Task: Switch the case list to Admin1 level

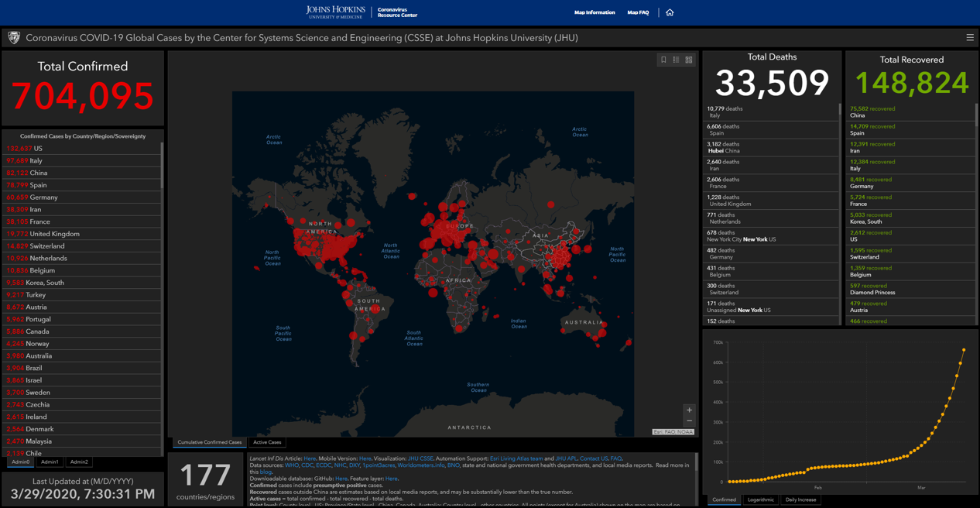Action: click(x=50, y=462)
